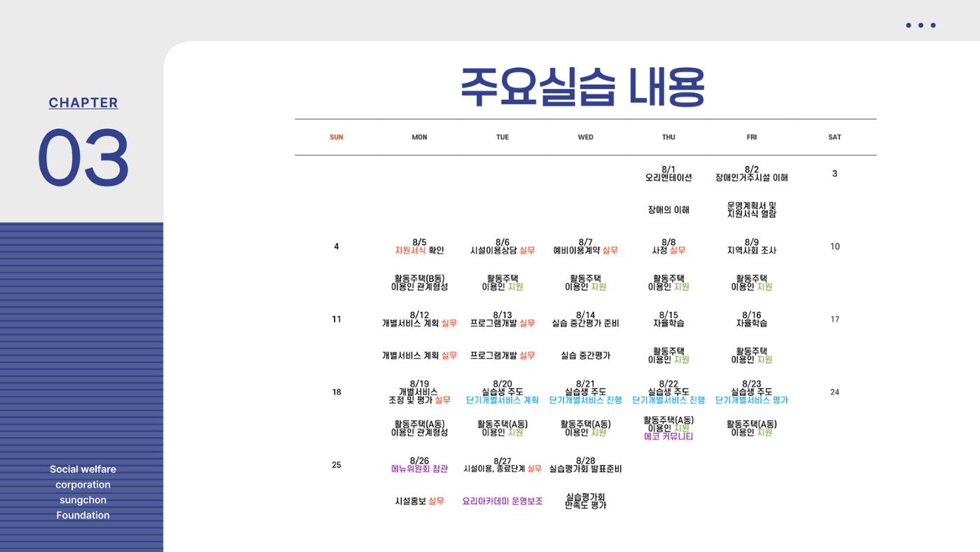Select Saturday date 3
Viewport: 980px width, 552px height.
tap(834, 174)
